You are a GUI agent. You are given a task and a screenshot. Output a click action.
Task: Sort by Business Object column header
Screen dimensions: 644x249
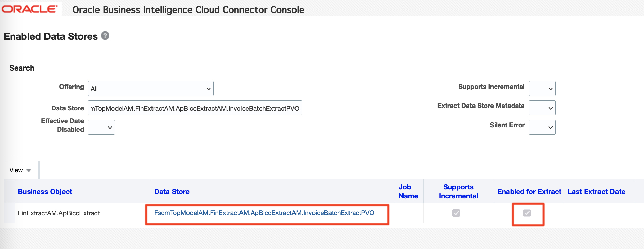(45, 192)
